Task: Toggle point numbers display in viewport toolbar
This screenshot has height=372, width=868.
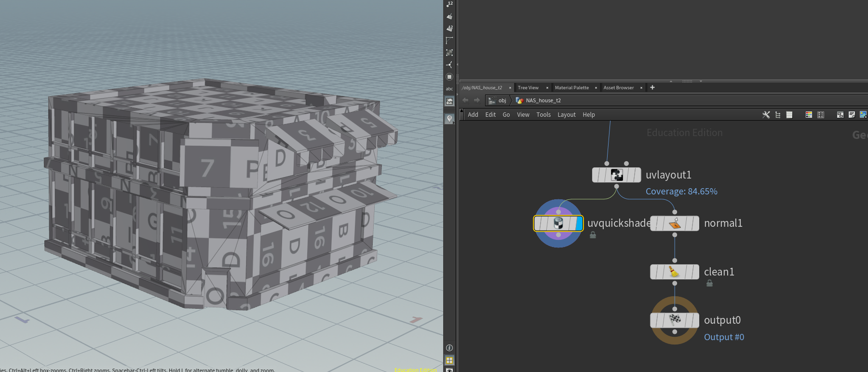Action: tap(449, 4)
